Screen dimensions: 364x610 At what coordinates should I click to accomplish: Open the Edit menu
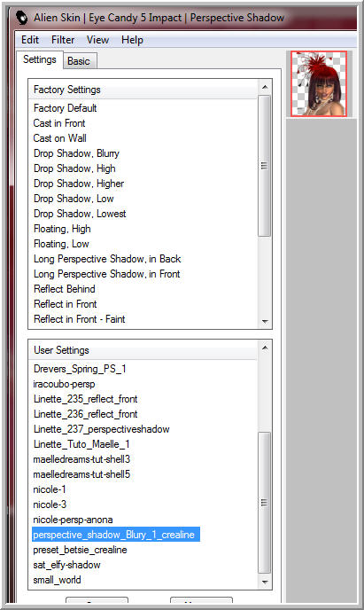pos(30,40)
